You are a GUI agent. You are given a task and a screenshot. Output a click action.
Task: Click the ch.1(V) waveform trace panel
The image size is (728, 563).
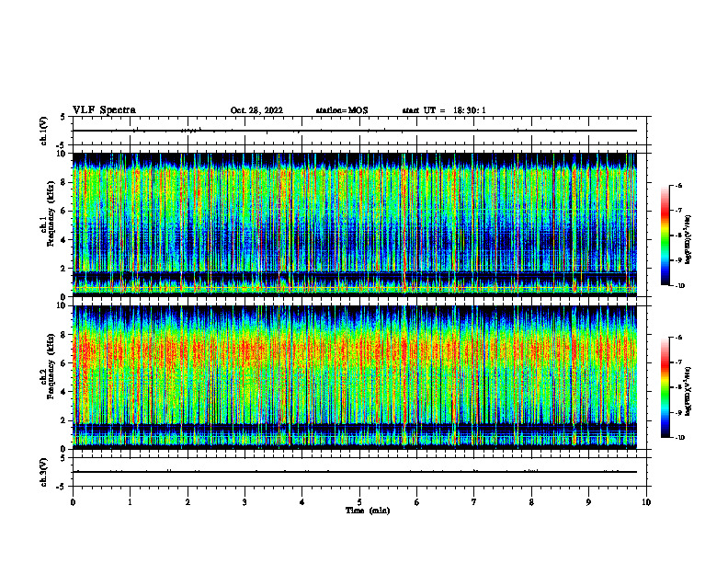point(359,131)
